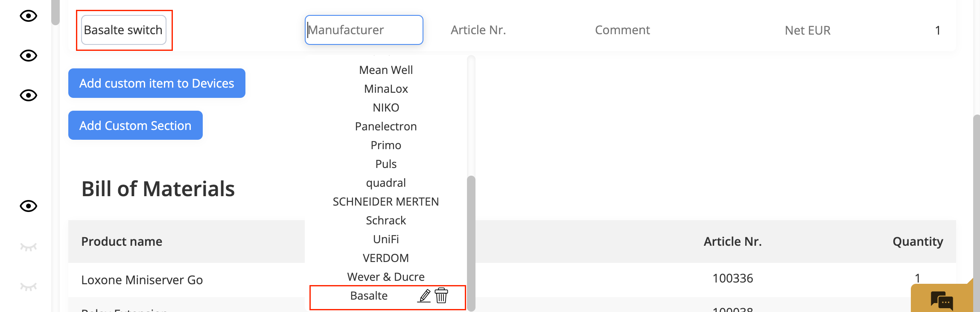980x312 pixels.
Task: Click Add custom item to Devices
Action: pyautogui.click(x=157, y=83)
